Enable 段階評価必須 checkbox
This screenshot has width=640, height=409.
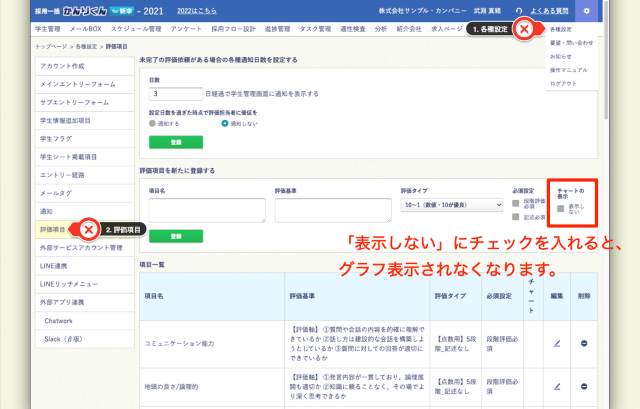[514, 203]
